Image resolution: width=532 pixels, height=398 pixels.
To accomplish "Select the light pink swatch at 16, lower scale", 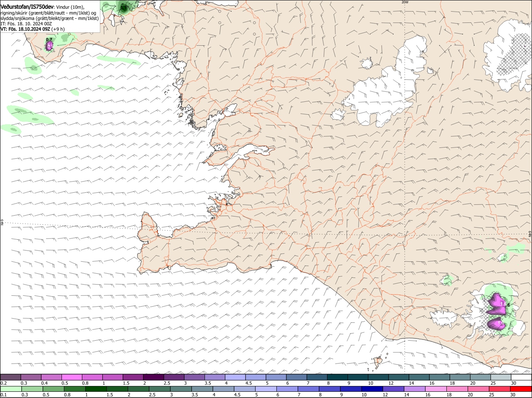I will tap(436, 389).
